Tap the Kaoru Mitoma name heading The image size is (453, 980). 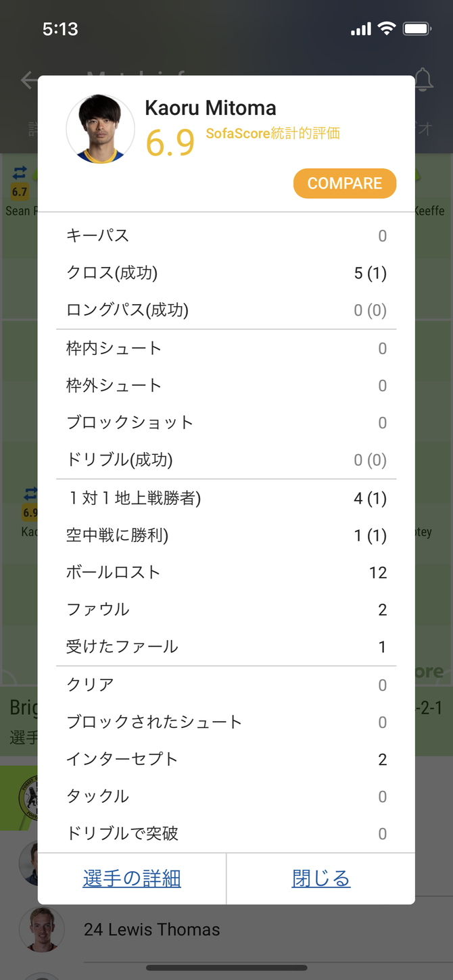(210, 108)
